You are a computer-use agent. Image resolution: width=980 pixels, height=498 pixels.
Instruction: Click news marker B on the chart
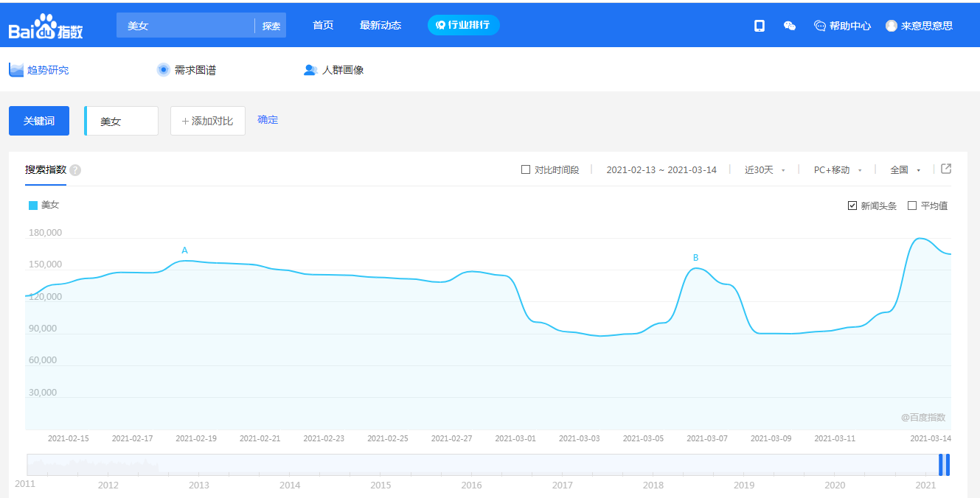point(695,258)
